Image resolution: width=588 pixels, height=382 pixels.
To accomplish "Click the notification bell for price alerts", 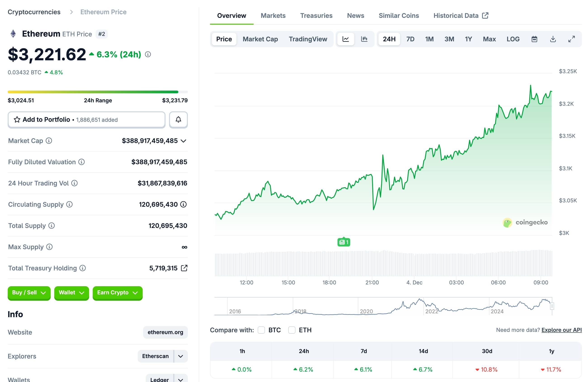I will [178, 120].
